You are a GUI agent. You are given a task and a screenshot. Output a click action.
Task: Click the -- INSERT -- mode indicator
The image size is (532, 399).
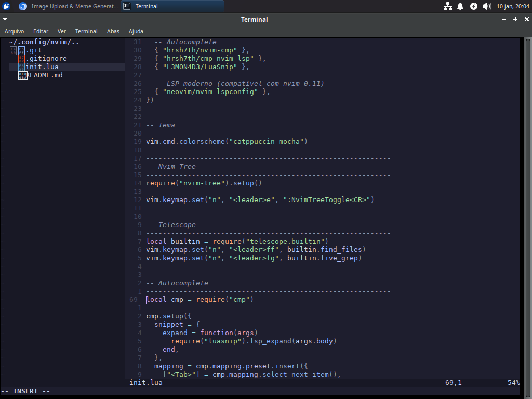tap(25, 391)
